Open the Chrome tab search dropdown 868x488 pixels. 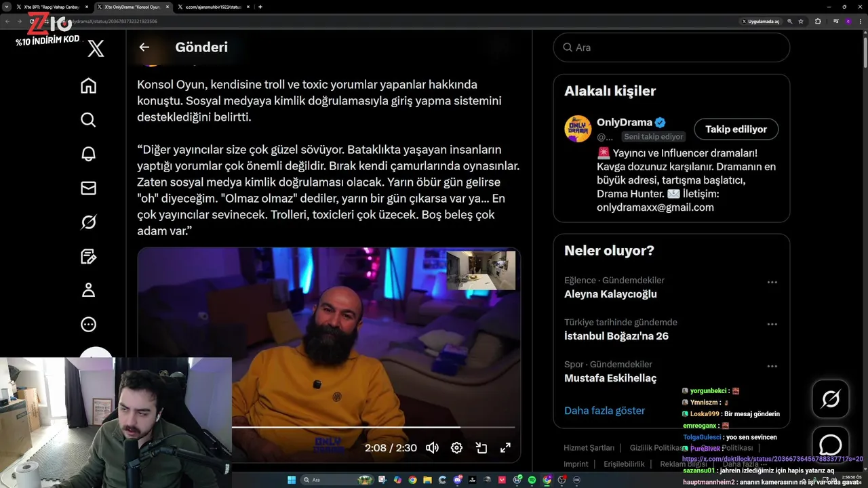[x=7, y=7]
